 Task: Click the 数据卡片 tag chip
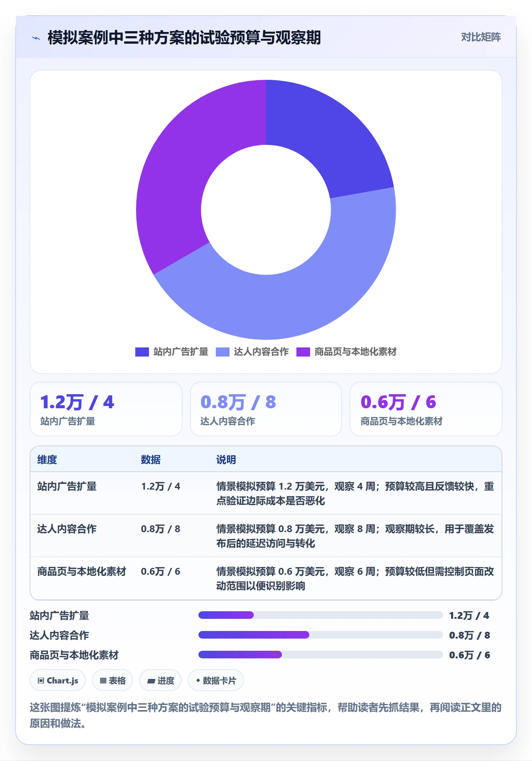coord(216,680)
